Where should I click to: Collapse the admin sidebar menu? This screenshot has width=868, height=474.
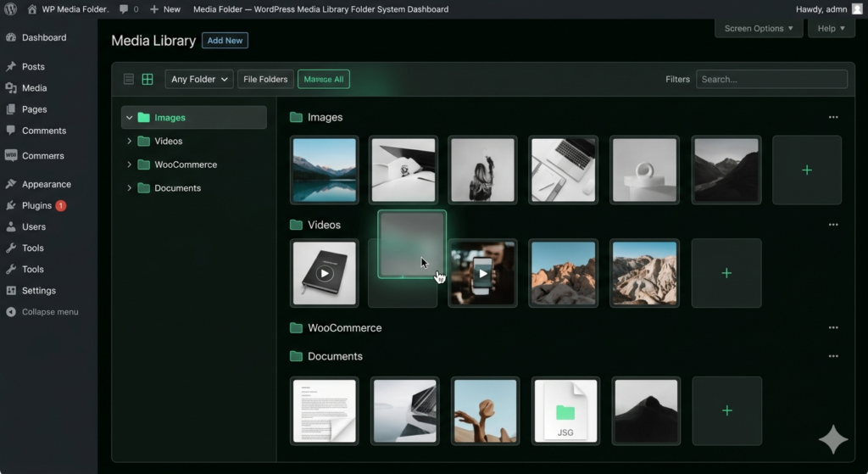(x=50, y=312)
